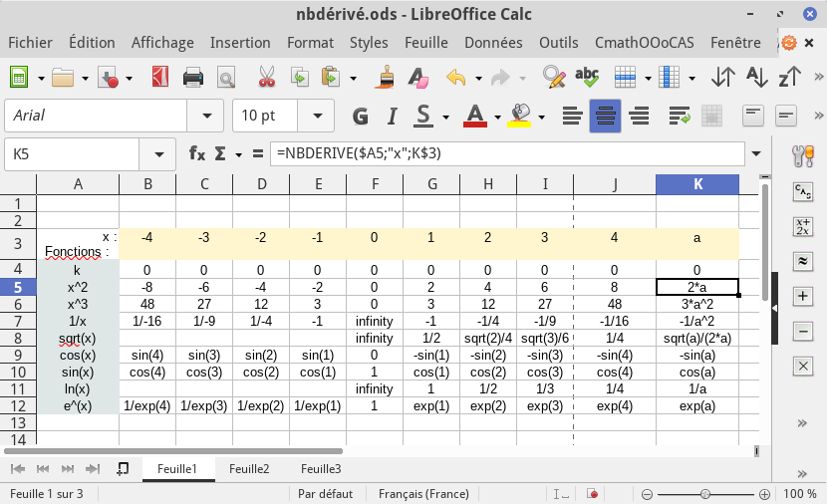Click the Par défaut page style

(x=325, y=493)
